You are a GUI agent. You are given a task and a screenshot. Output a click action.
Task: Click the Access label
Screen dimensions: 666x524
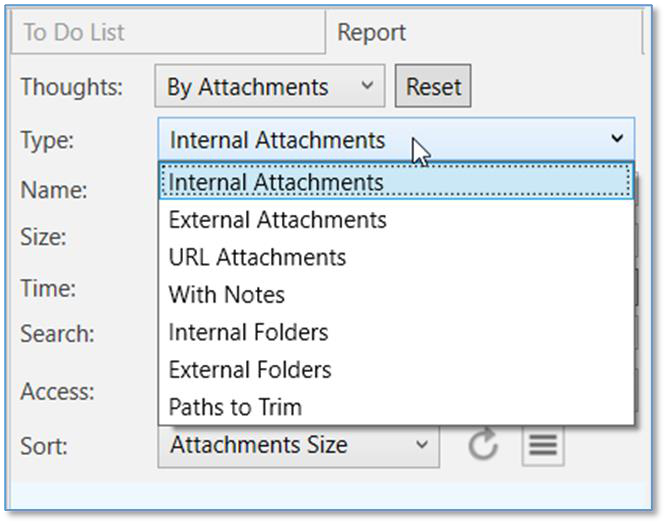tap(57, 392)
